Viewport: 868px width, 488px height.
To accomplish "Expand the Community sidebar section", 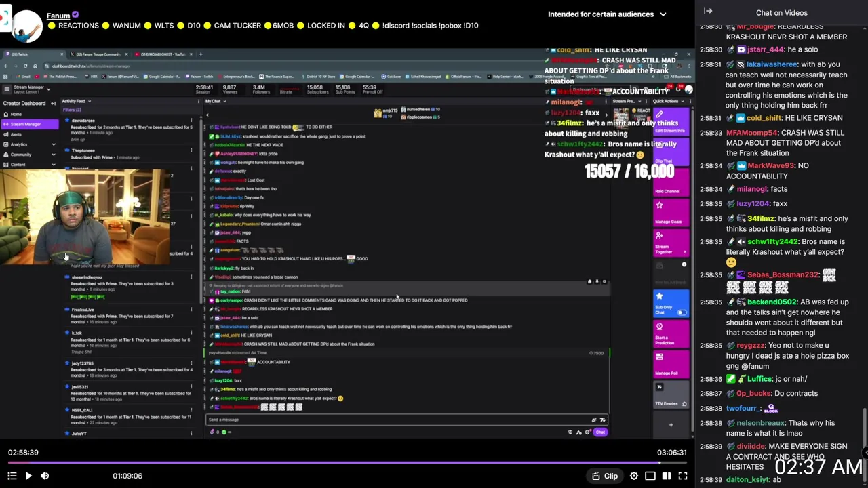I will [54, 155].
